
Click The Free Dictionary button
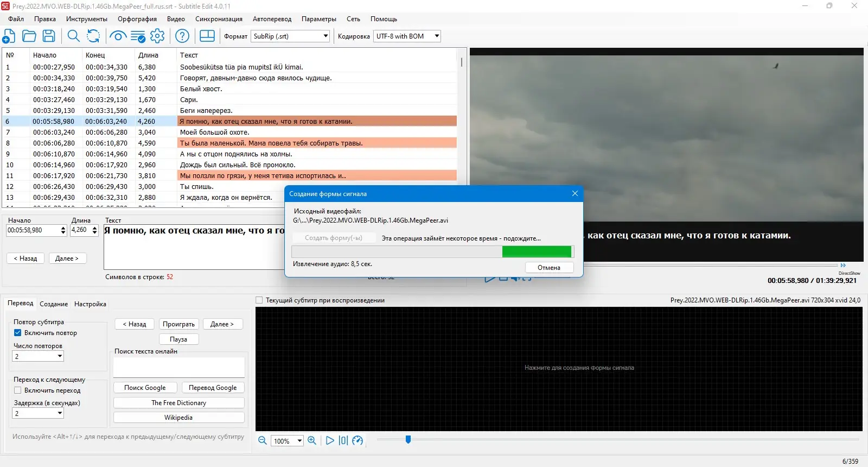(178, 403)
